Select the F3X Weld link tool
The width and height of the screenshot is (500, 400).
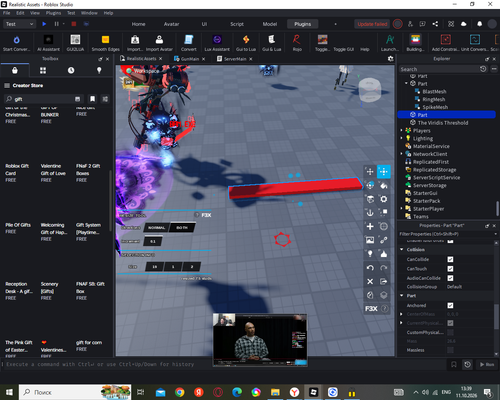[384, 240]
